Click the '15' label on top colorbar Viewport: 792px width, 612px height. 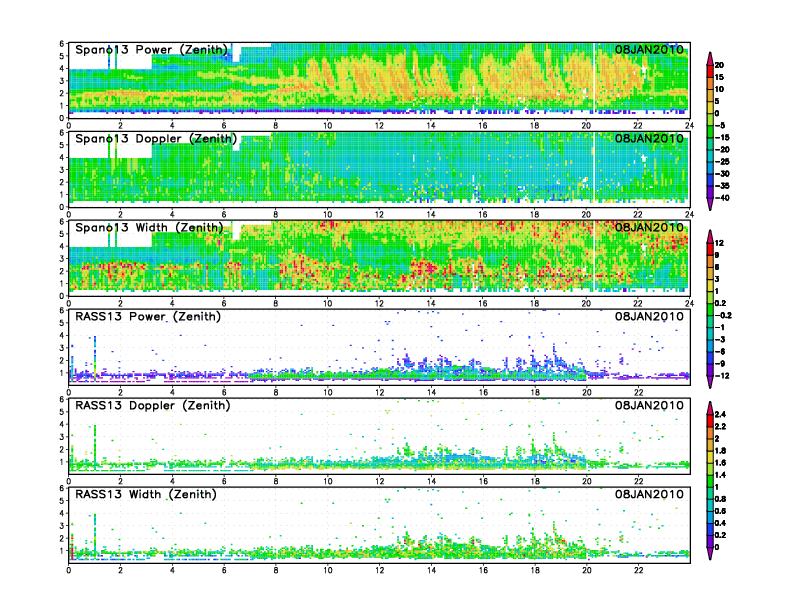point(719,77)
